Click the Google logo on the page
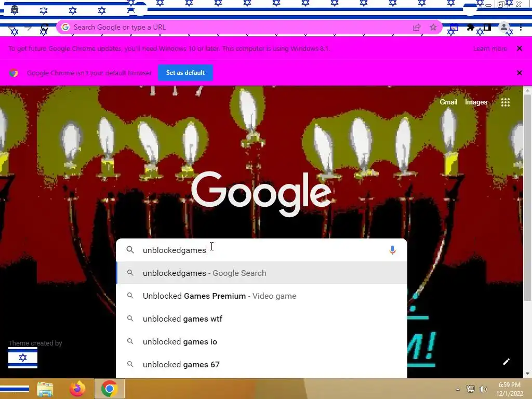Image resolution: width=532 pixels, height=399 pixels. 262,193
